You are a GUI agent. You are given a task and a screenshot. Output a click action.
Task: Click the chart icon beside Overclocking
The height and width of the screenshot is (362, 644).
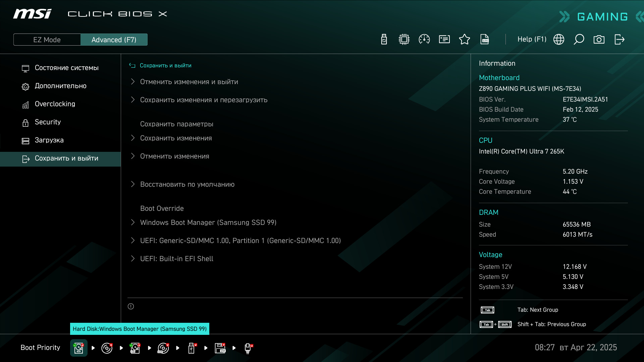pos(25,105)
